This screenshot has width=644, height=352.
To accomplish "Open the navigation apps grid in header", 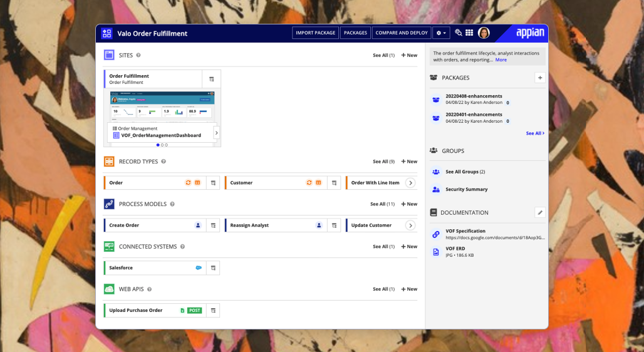I will [x=469, y=33].
